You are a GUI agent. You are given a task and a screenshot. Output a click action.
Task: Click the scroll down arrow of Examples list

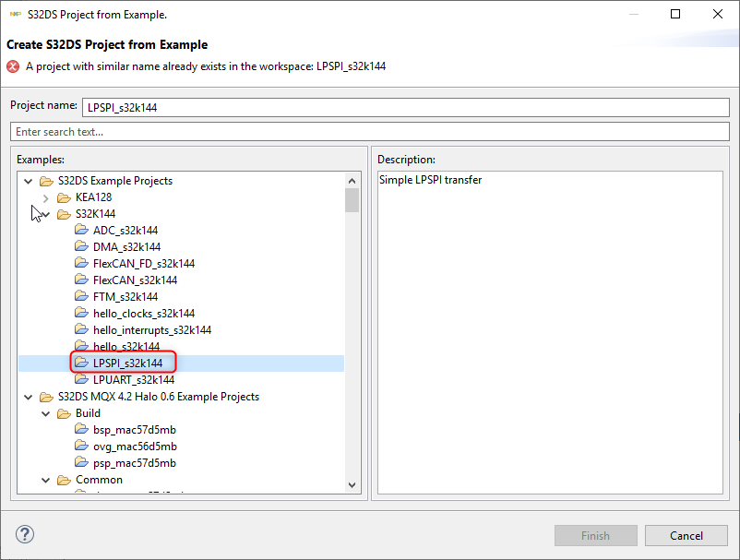[x=352, y=485]
